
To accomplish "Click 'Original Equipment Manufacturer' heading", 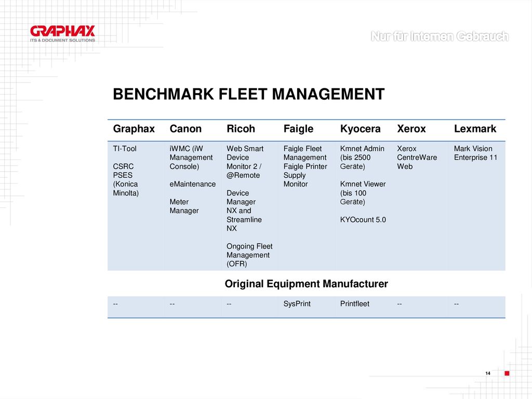I will [x=306, y=284].
